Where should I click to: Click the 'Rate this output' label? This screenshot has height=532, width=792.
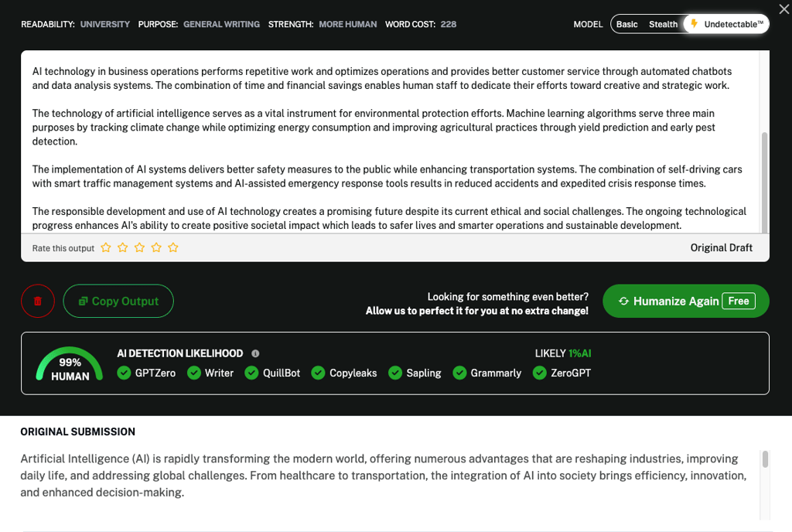point(63,248)
